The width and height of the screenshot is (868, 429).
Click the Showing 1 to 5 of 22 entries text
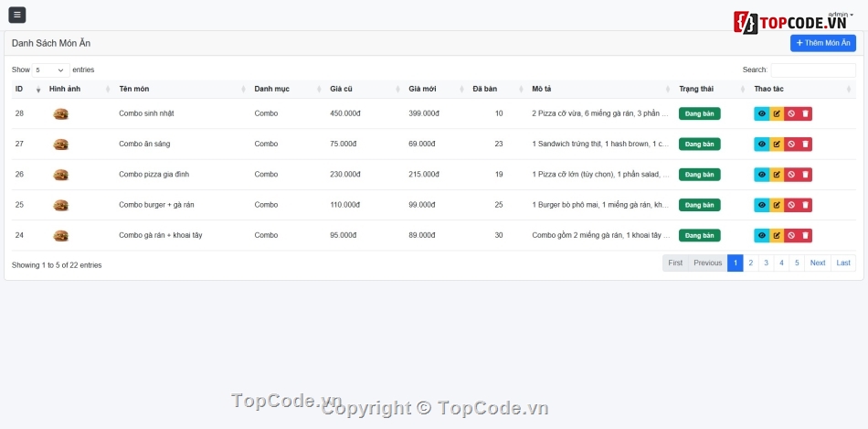57,265
